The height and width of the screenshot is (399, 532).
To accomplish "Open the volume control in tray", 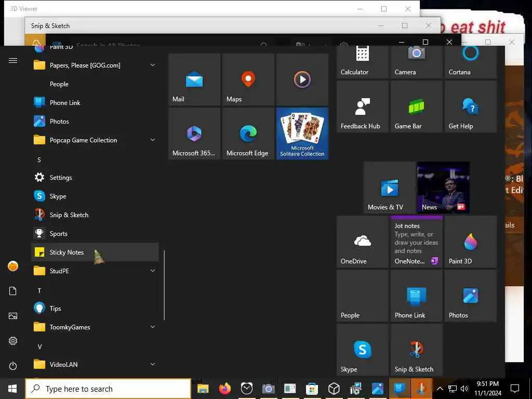I will pos(464,389).
